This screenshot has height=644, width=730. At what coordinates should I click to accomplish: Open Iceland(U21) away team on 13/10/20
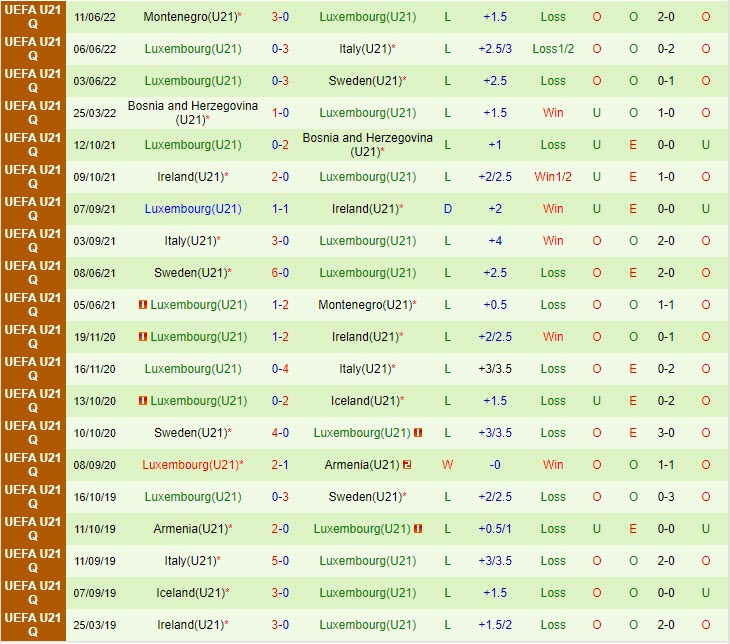[367, 401]
